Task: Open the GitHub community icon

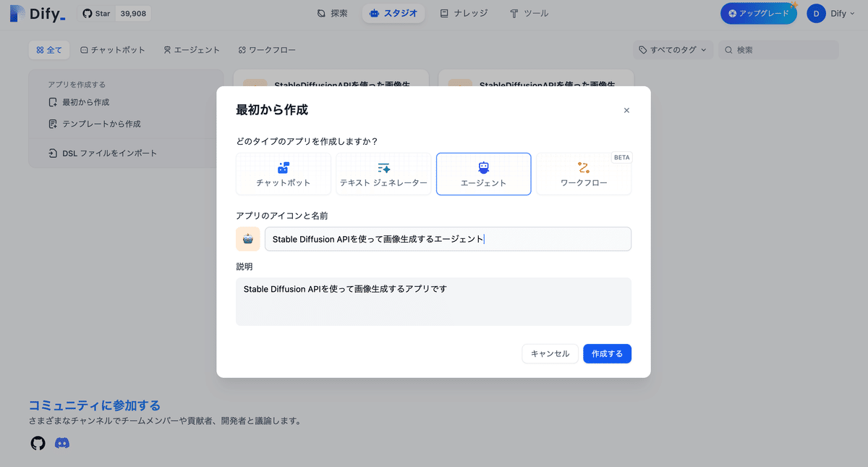Action: pos(38,442)
